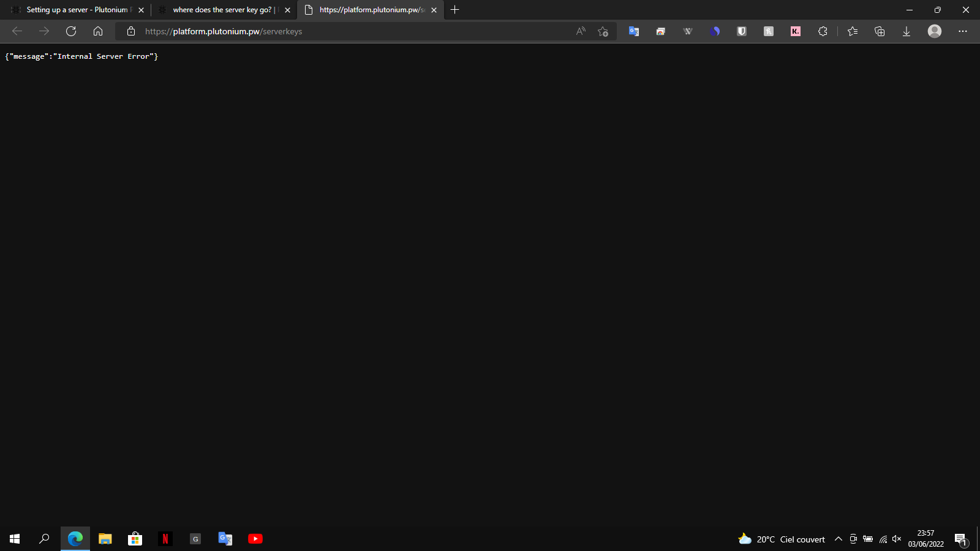The image size is (980, 551).
Task: Show hidden system tray icons
Action: (x=839, y=539)
